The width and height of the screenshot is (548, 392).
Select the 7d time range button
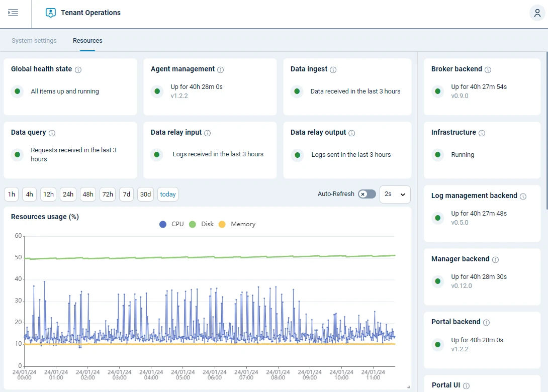click(x=127, y=194)
